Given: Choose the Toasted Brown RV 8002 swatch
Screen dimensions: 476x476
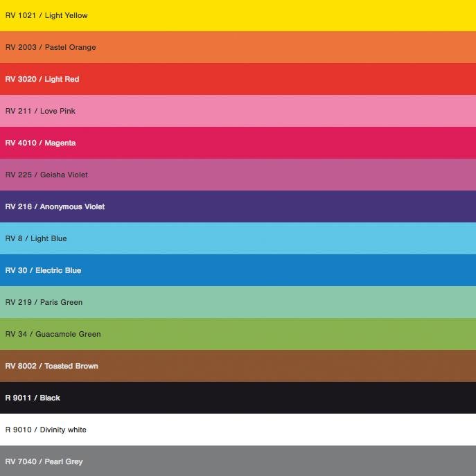Looking at the screenshot, I should point(238,366).
